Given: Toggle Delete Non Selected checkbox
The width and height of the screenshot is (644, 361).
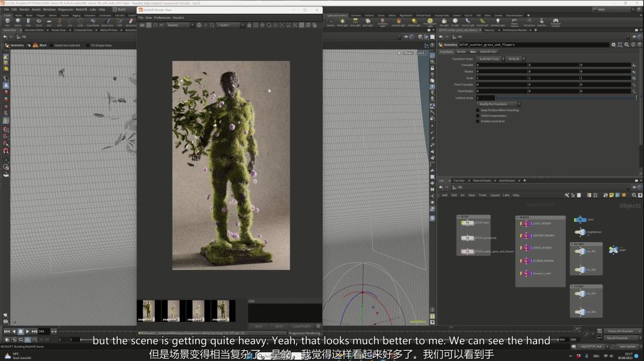Looking at the screenshot, I should coord(52,45).
